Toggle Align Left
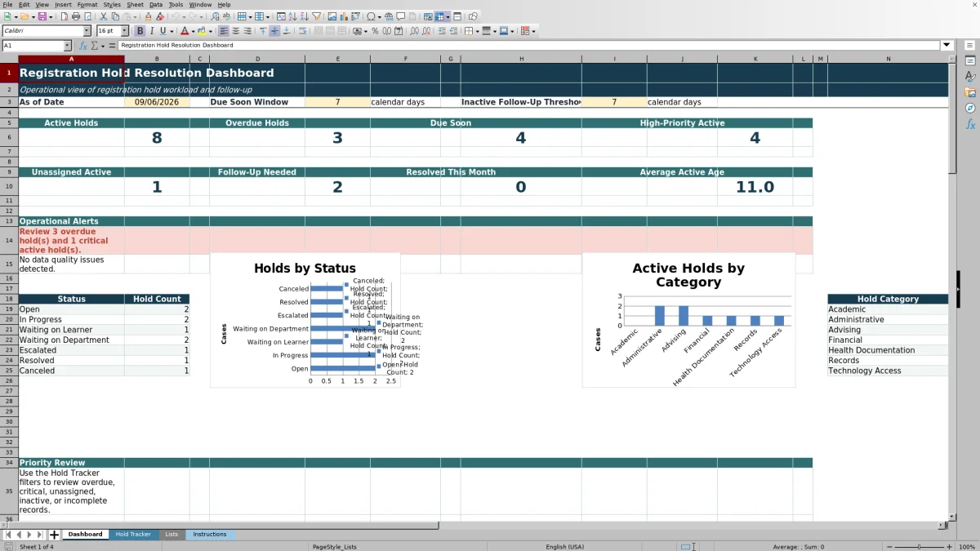The image size is (980, 551). click(223, 31)
